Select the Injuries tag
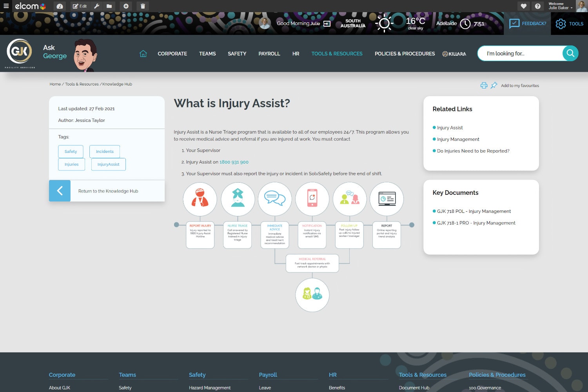Viewport: 588px width, 392px height. click(72, 164)
